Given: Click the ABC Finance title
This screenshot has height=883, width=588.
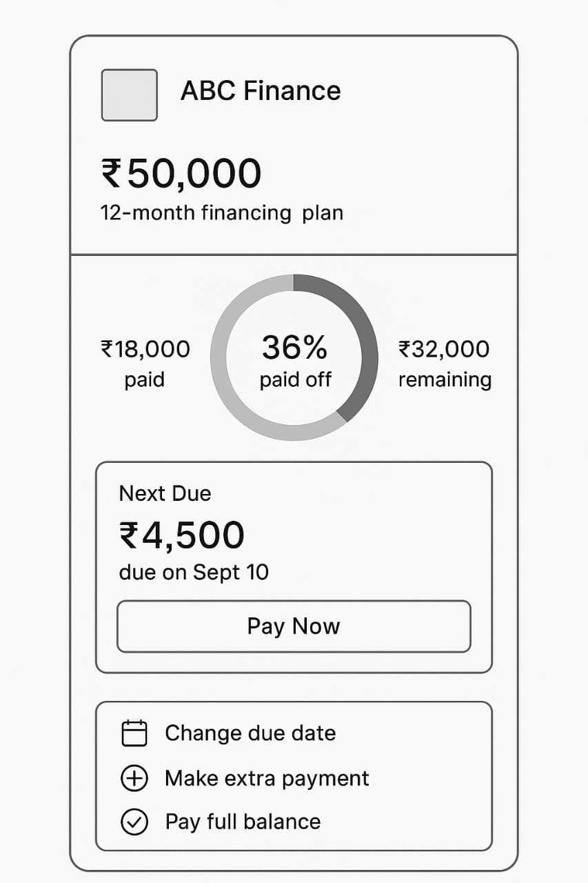Looking at the screenshot, I should 261,91.
